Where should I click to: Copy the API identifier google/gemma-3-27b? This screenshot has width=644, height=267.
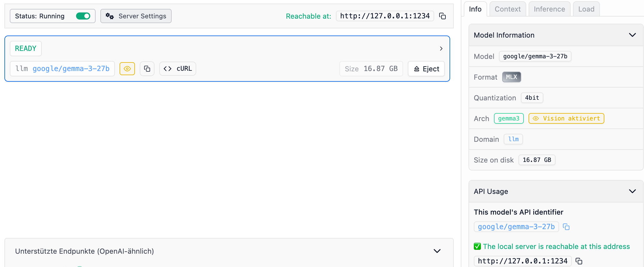click(566, 227)
